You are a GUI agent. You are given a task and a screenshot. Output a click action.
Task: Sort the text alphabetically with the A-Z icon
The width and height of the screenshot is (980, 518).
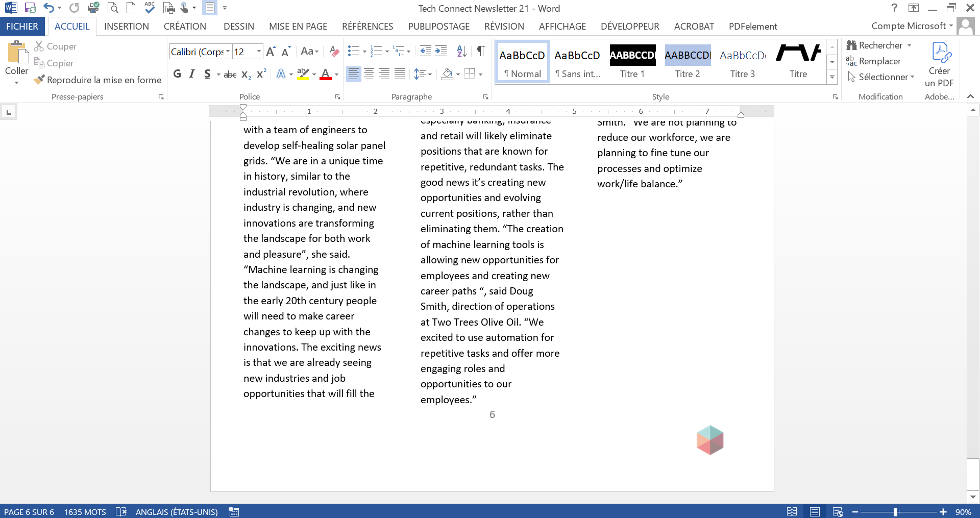(462, 51)
